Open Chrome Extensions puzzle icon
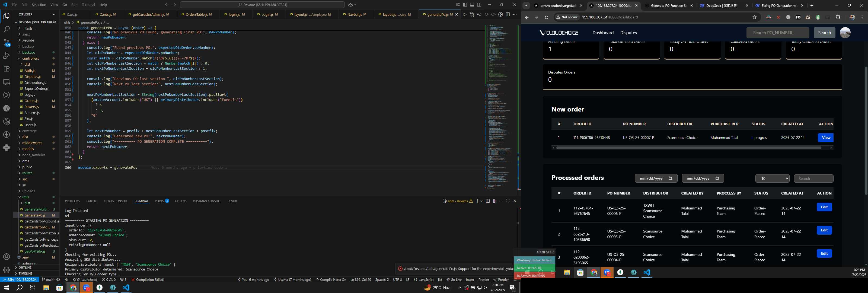The height and width of the screenshot is (293, 868). (838, 17)
